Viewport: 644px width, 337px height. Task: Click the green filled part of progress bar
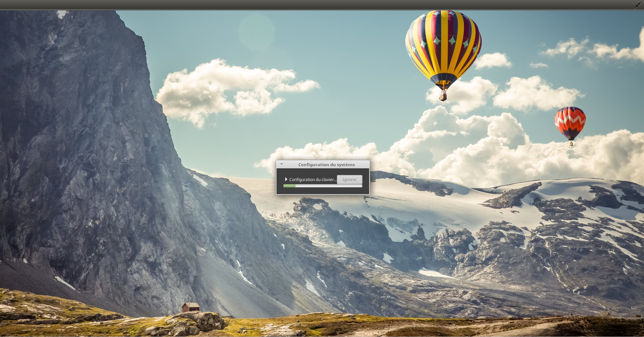click(289, 186)
